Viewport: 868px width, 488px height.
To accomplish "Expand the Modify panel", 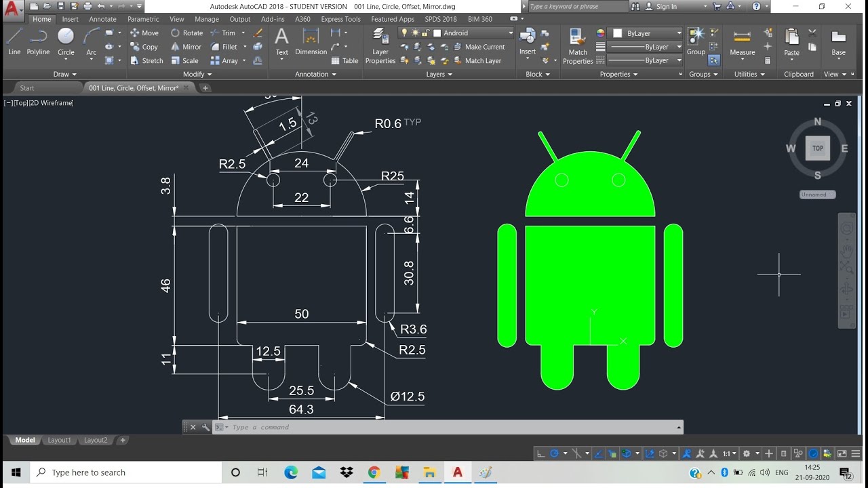I will click(x=197, y=74).
